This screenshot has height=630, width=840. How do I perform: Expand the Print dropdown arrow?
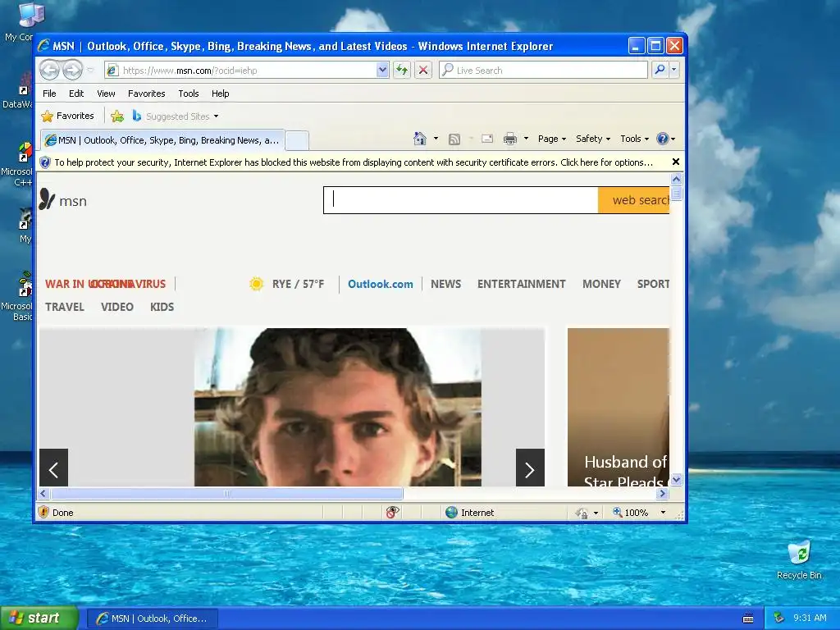526,139
